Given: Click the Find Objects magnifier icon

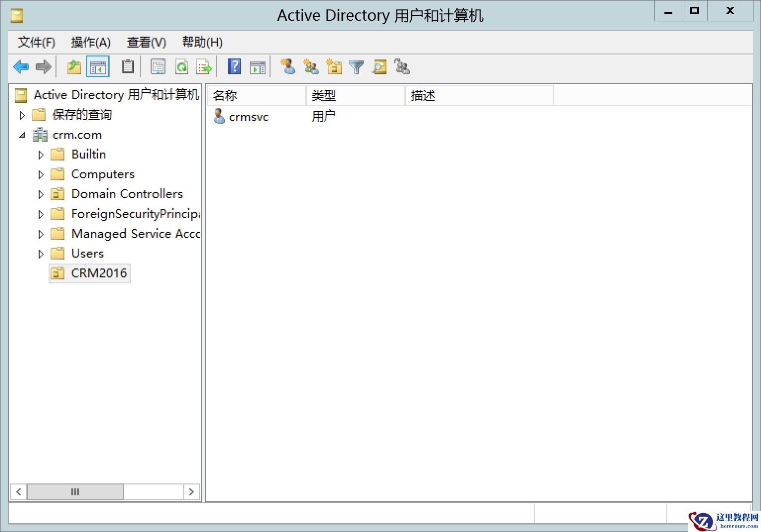Looking at the screenshot, I should 379,67.
